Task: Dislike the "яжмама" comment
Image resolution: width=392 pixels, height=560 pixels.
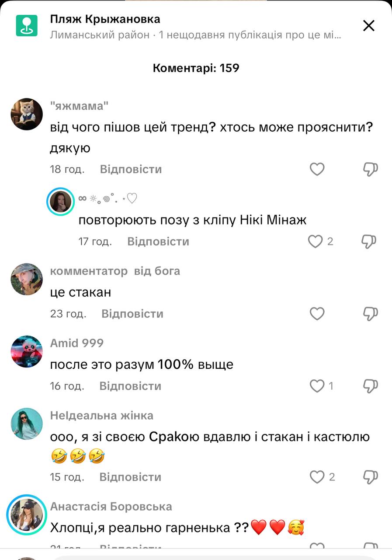Action: click(x=371, y=169)
